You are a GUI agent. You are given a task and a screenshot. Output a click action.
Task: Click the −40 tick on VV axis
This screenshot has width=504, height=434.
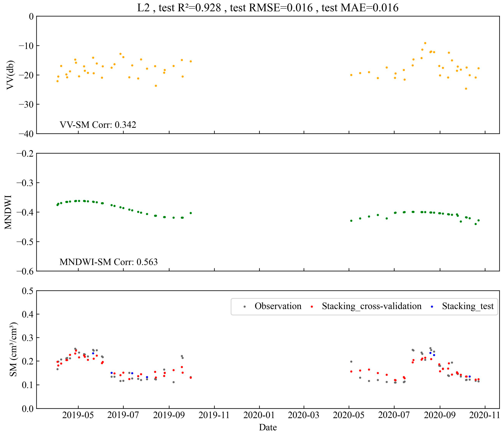click(x=26, y=134)
